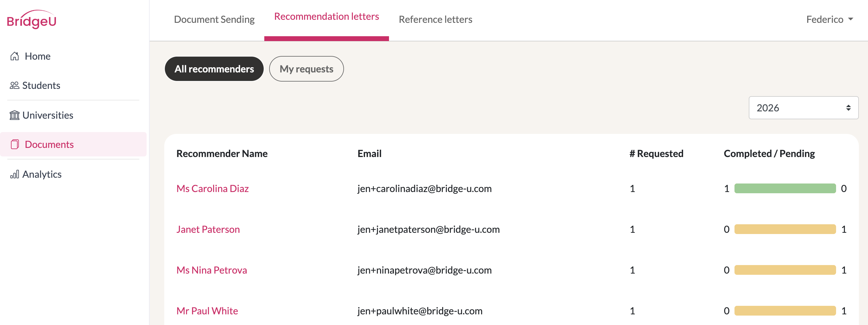868x325 pixels.
Task: Open Mr Paul White recommender link
Action: 207,311
